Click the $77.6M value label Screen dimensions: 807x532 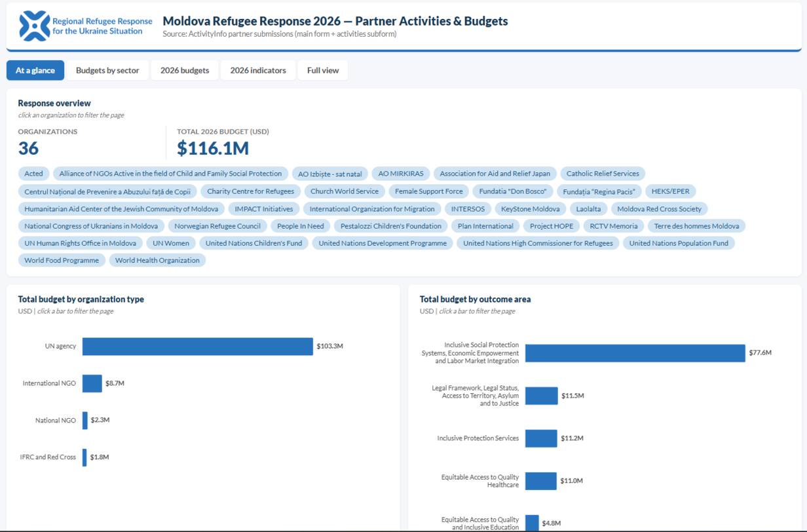tap(760, 352)
